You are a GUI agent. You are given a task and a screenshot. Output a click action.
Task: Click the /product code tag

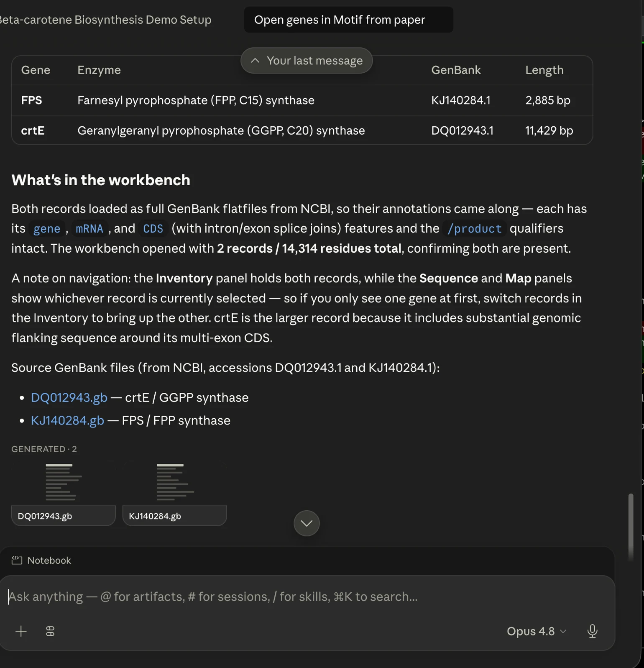(474, 228)
